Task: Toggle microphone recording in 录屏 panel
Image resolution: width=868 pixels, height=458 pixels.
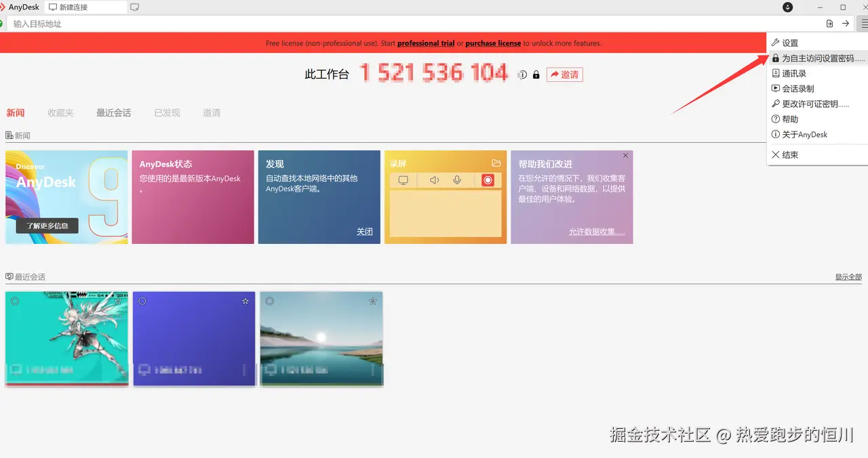Action: click(457, 180)
